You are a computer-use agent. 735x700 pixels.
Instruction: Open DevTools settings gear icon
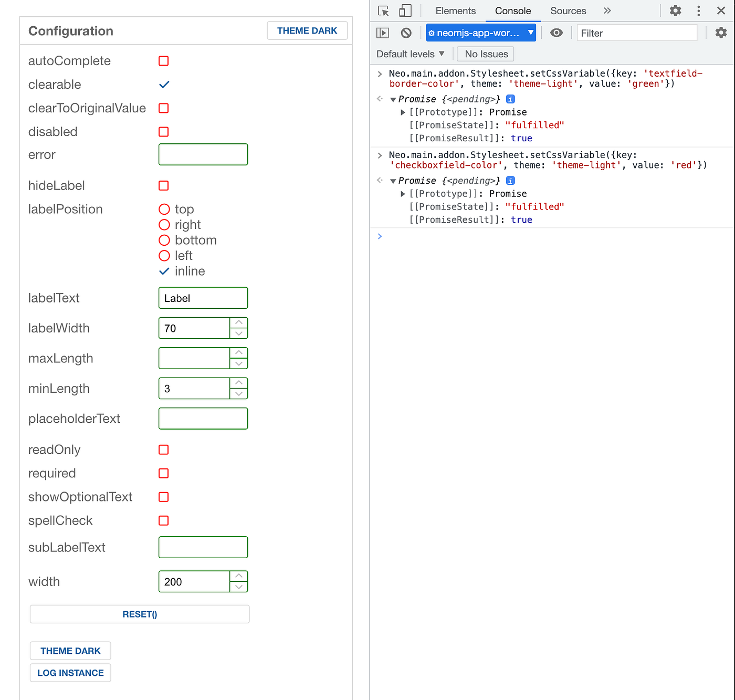(676, 11)
